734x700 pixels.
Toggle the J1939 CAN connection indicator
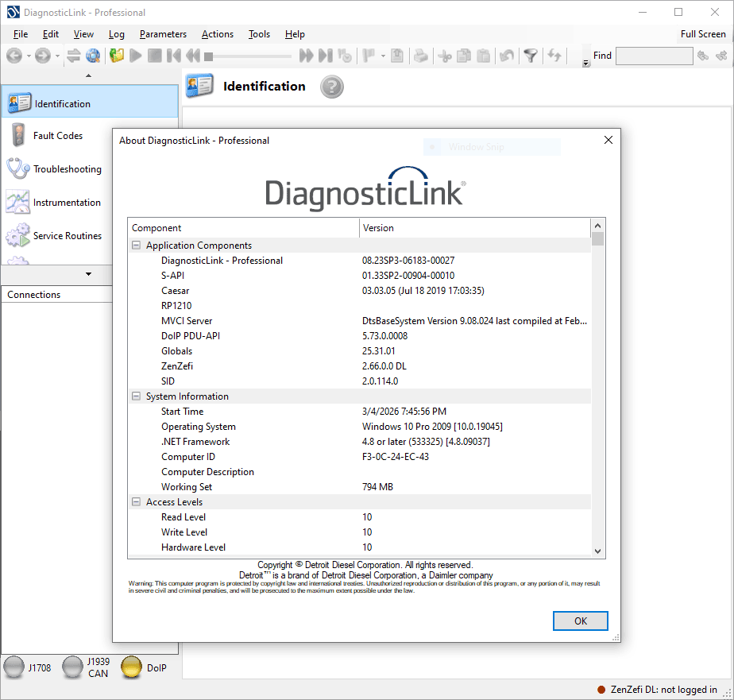click(x=71, y=667)
